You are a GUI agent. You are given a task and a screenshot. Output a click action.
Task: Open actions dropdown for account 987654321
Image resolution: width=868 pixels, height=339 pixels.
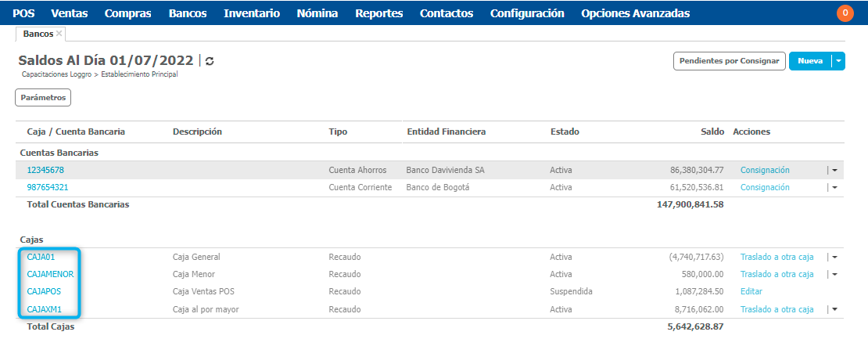pyautogui.click(x=834, y=188)
